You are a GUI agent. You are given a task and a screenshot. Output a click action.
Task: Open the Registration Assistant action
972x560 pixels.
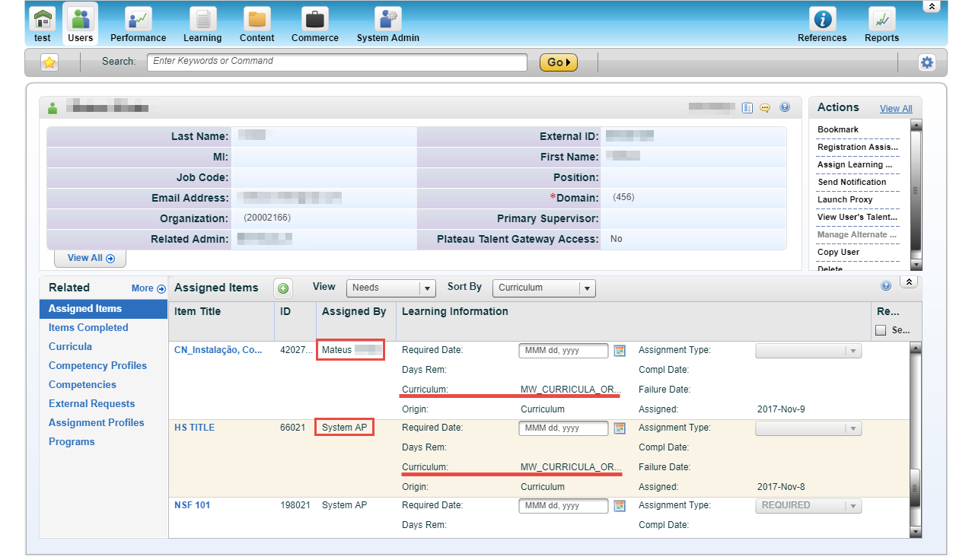pos(858,147)
